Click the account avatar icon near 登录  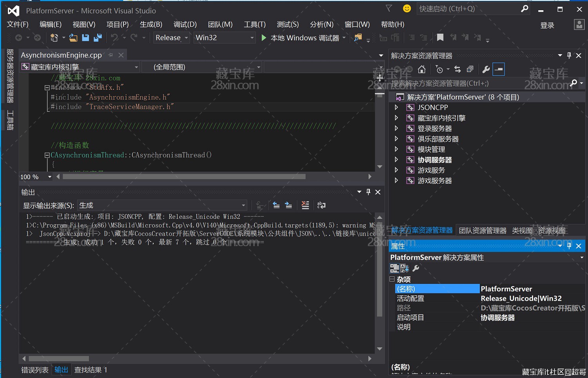579,25
